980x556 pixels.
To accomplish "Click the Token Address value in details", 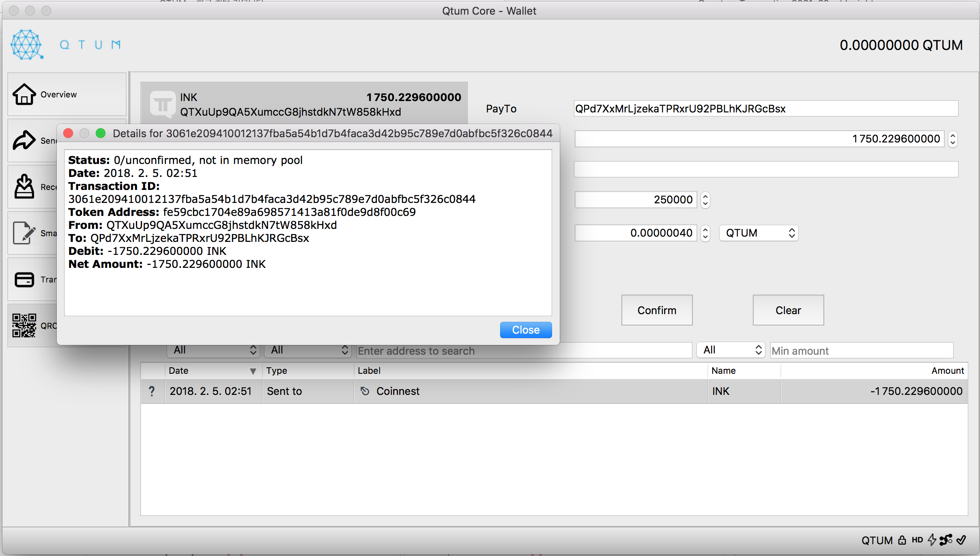I will pyautogui.click(x=289, y=212).
